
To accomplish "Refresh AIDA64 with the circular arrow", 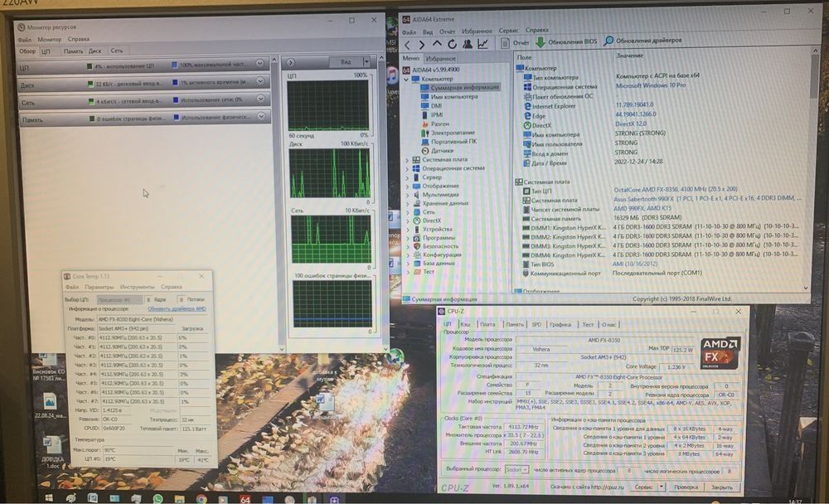I will click(x=452, y=45).
